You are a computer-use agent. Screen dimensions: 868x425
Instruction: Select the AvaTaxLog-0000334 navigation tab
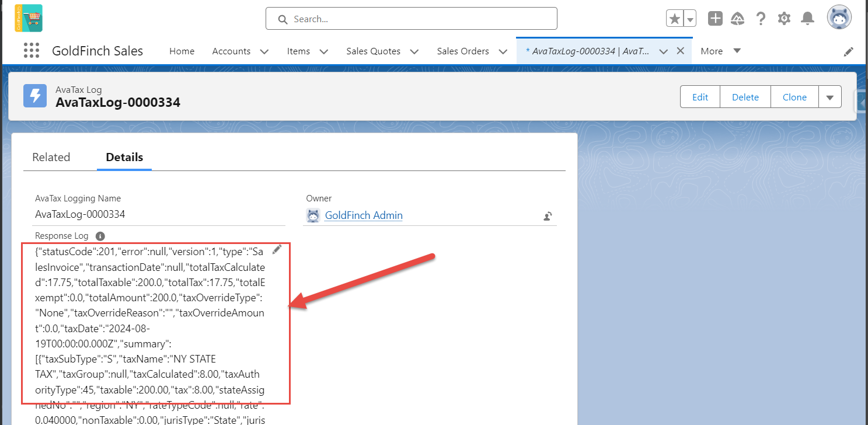pos(588,51)
